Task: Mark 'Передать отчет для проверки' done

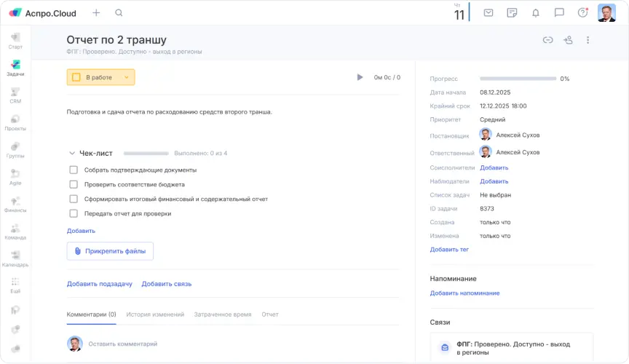Action: pyautogui.click(x=74, y=213)
